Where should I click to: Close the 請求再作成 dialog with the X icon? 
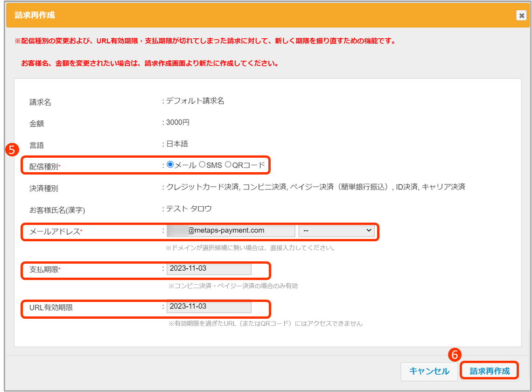coord(521,15)
